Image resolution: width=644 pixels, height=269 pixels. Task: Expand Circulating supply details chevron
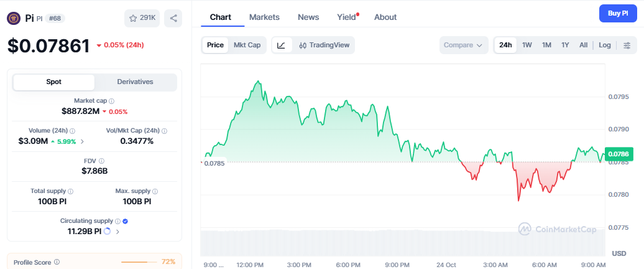coord(118,232)
